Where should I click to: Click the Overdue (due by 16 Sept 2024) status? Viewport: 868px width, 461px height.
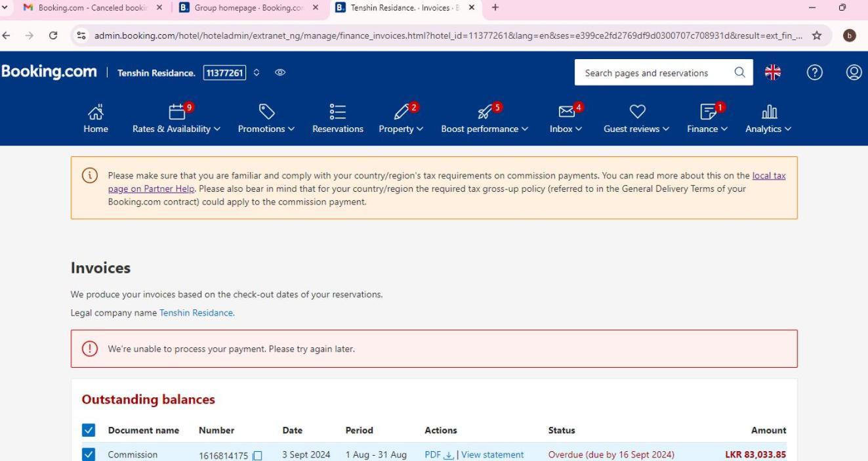[x=611, y=454]
